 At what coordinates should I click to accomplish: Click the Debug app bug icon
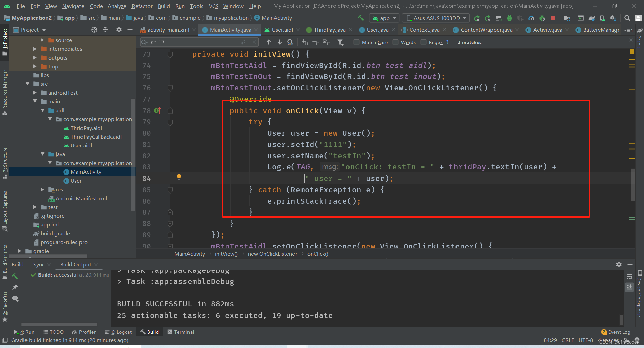509,18
